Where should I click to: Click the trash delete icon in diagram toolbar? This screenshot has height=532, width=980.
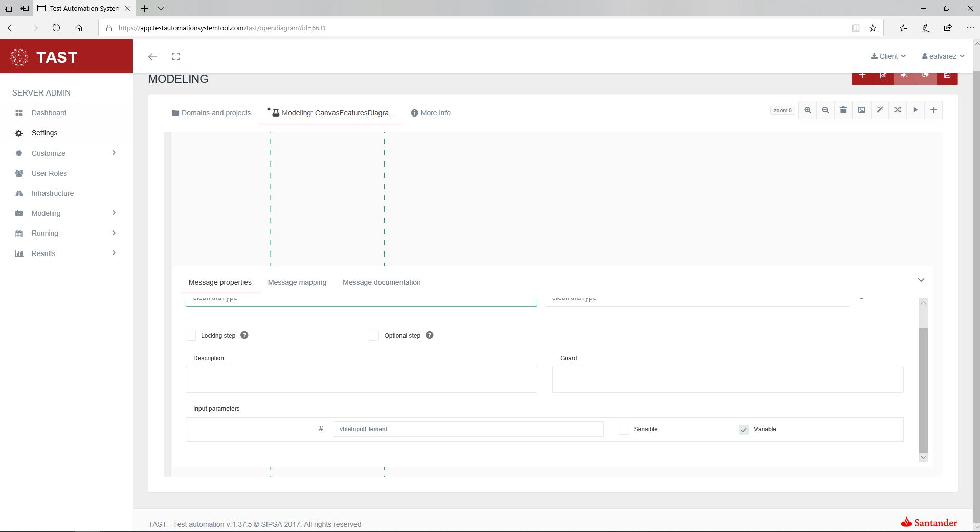pos(843,110)
